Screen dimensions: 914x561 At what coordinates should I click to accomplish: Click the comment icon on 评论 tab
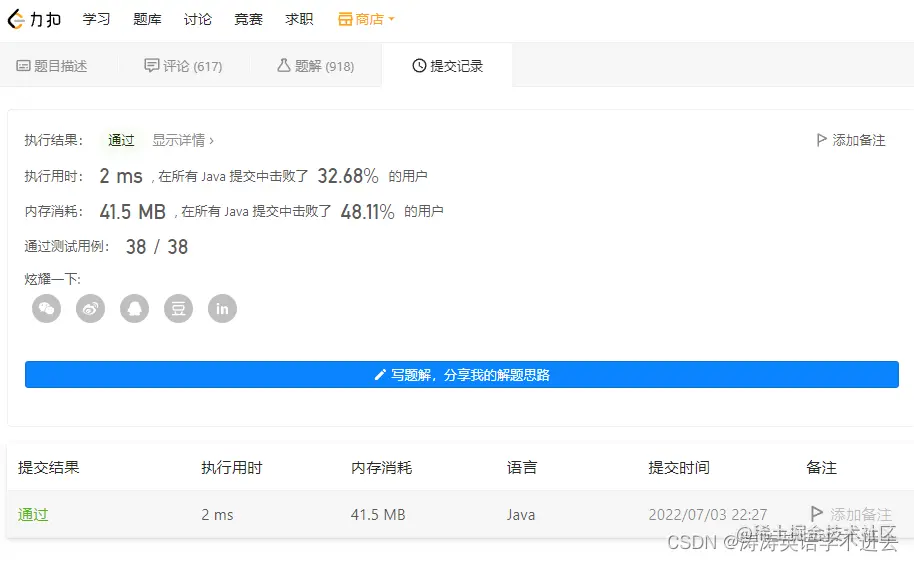pos(152,65)
